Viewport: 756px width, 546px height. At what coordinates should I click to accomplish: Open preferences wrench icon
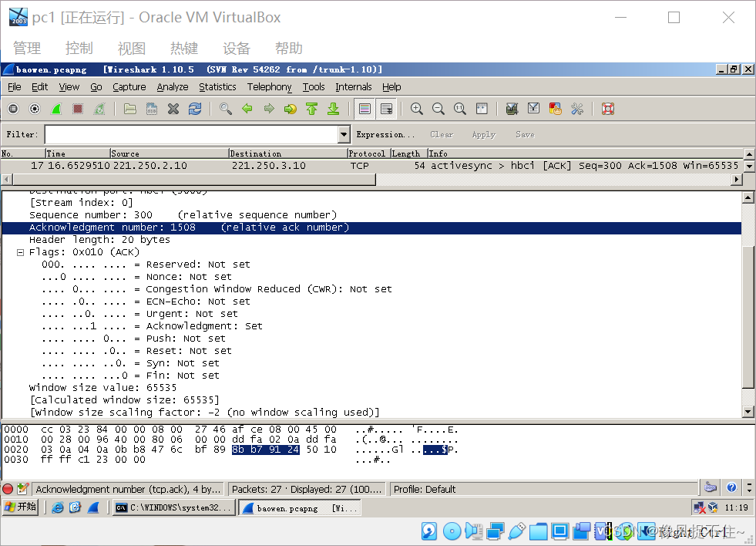pyautogui.click(x=576, y=109)
